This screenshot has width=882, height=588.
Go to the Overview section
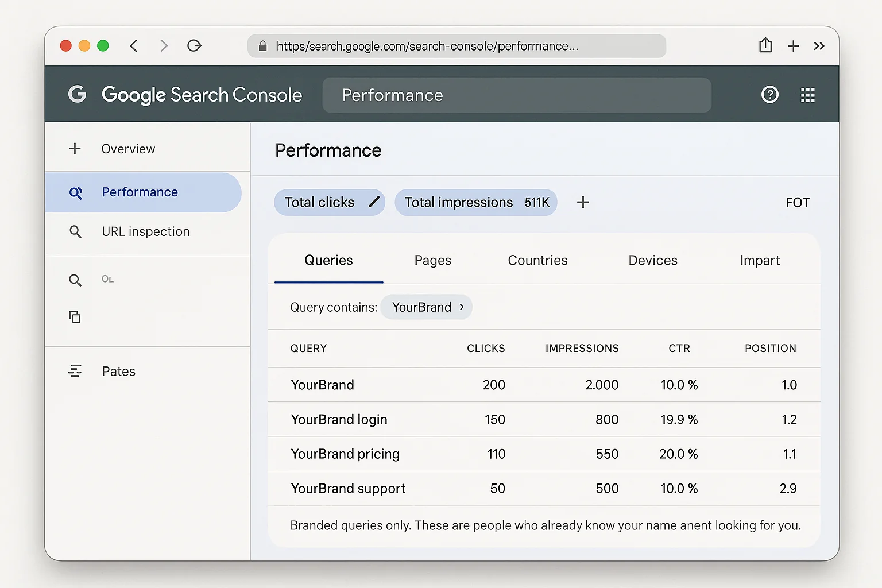click(x=127, y=148)
